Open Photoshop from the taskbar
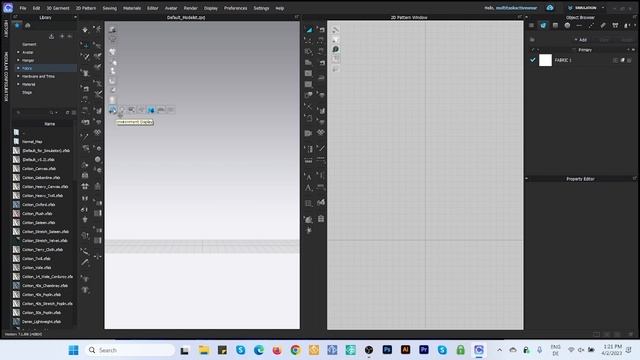The width and height of the screenshot is (640, 360). tap(387, 350)
